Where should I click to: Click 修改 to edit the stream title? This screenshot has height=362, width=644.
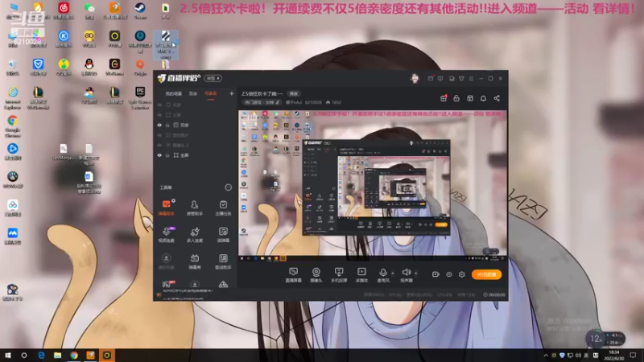point(294,93)
